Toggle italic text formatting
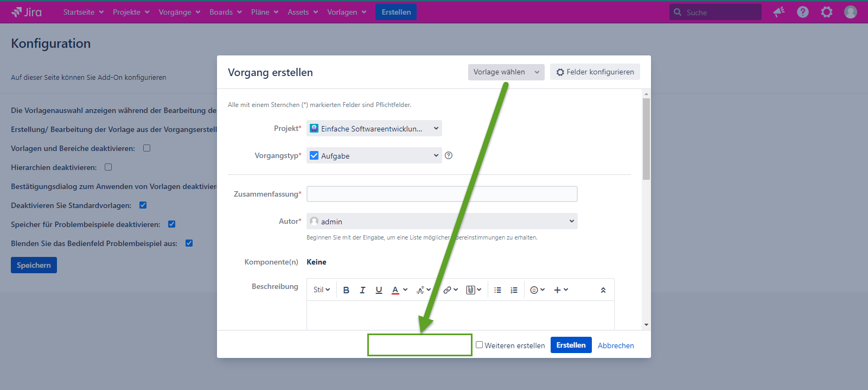This screenshot has height=390, width=868. 362,290
